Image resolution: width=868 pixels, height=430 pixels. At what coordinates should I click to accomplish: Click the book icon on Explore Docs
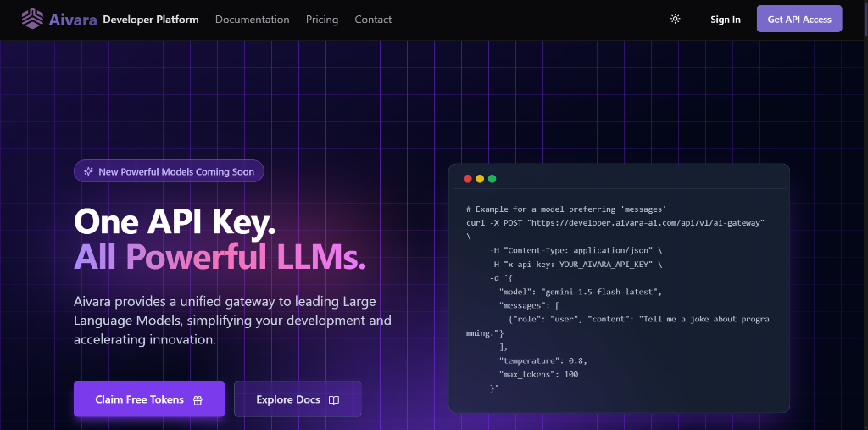(x=334, y=400)
